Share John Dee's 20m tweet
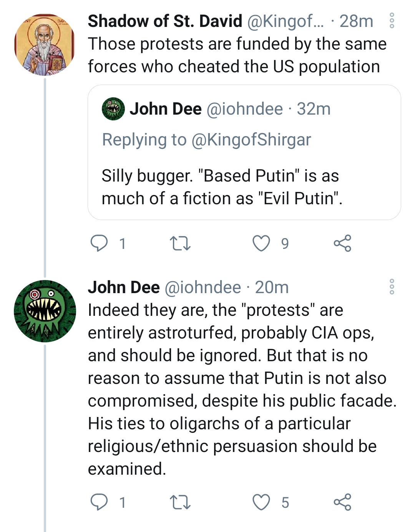This screenshot has width=415, height=532. (342, 502)
